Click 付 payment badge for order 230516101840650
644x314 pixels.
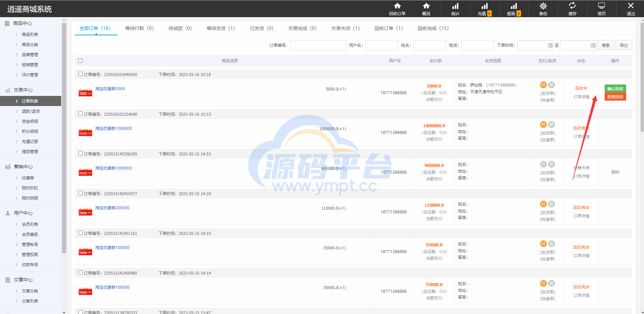tap(543, 85)
